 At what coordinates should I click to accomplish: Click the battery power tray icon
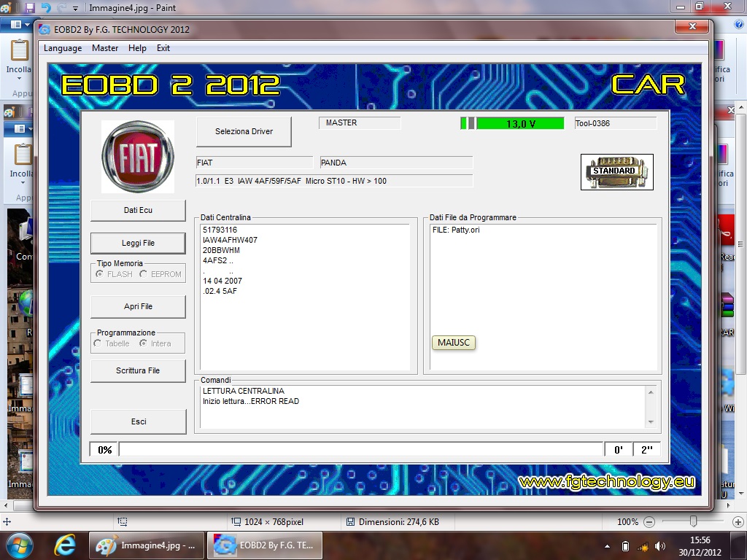625,546
